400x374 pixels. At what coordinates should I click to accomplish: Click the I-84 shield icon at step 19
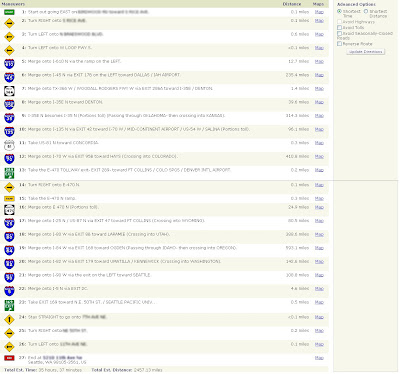point(9,250)
